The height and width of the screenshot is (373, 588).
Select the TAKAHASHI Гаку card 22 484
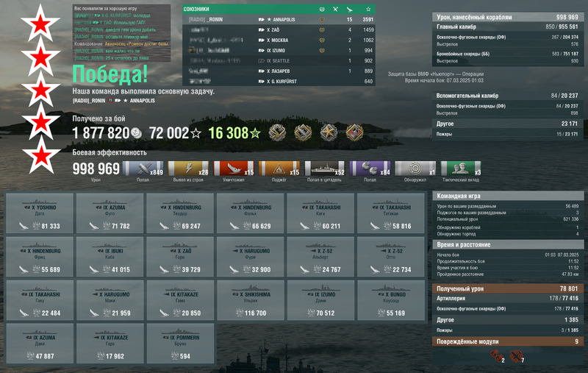pyautogui.click(x=40, y=300)
